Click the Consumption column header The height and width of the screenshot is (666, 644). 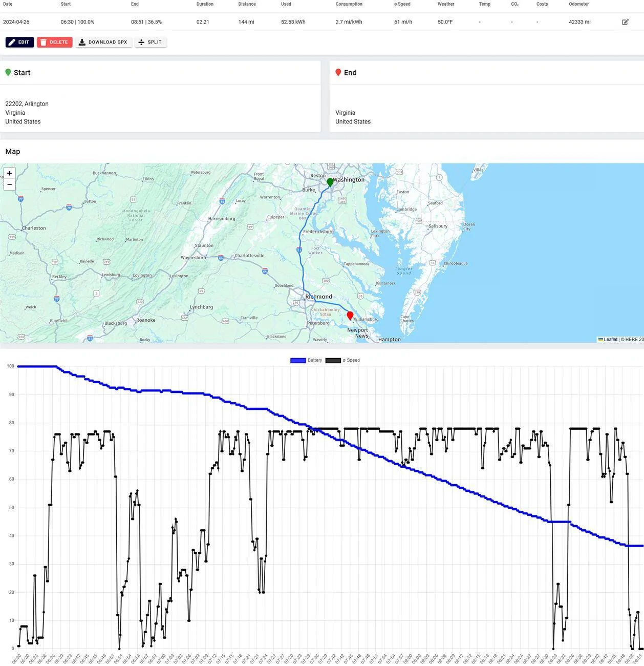[x=349, y=4]
